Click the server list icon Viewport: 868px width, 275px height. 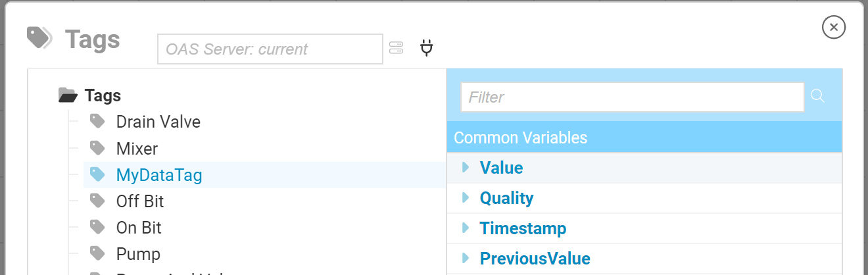pos(396,48)
